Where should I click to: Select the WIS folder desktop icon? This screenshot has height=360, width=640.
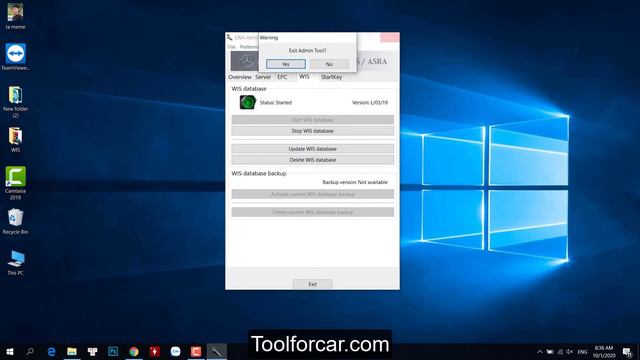(16, 140)
